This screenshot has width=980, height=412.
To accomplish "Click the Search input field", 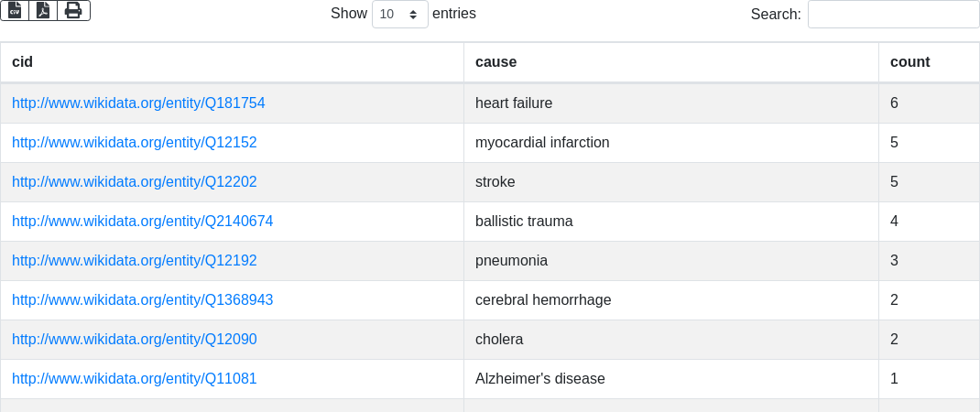I will (893, 15).
